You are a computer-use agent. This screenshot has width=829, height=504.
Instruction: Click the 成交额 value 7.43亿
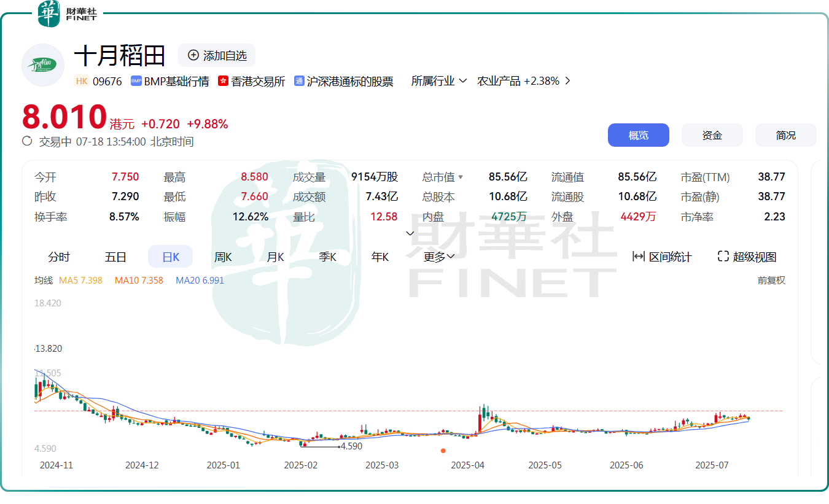pos(382,196)
